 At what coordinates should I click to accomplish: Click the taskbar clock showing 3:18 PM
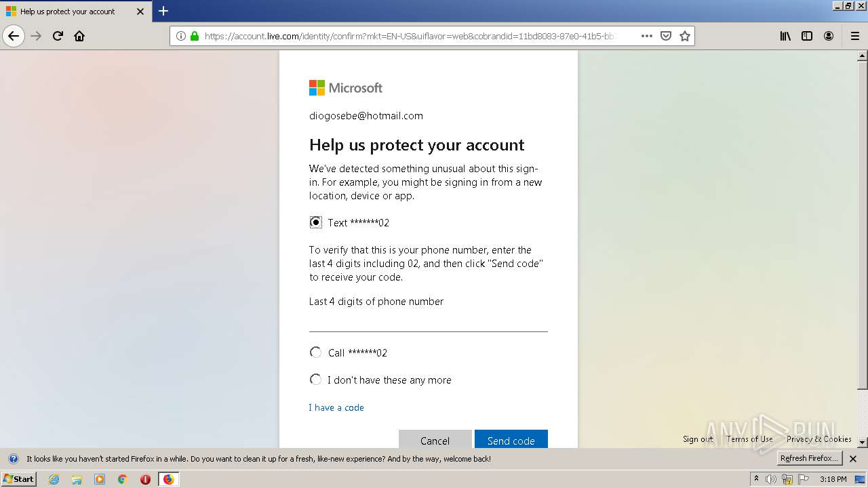(x=833, y=479)
